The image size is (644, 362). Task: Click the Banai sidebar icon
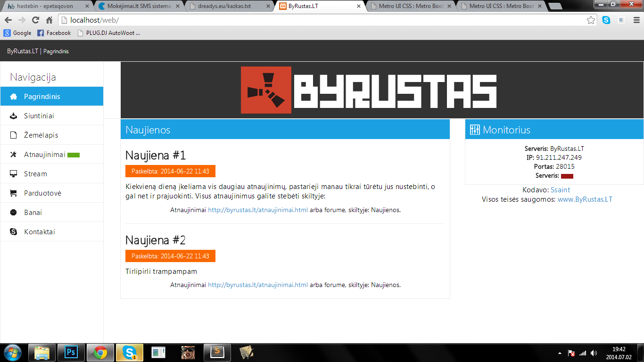coord(14,213)
